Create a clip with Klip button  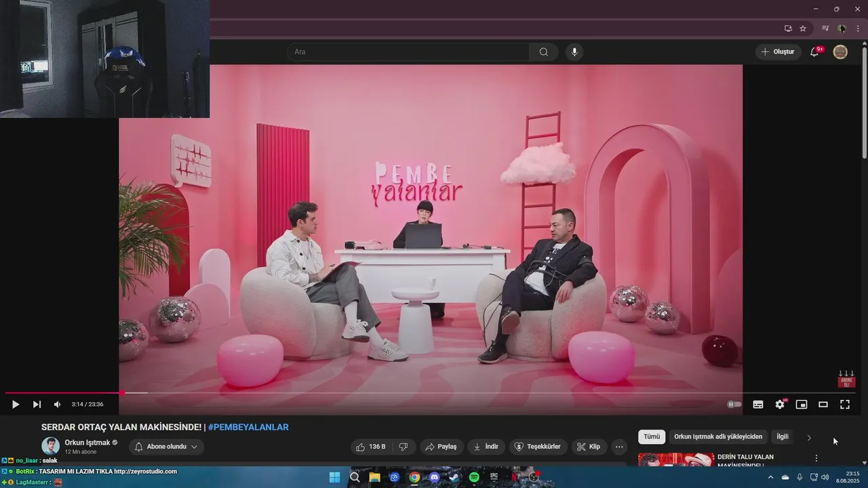pos(589,447)
